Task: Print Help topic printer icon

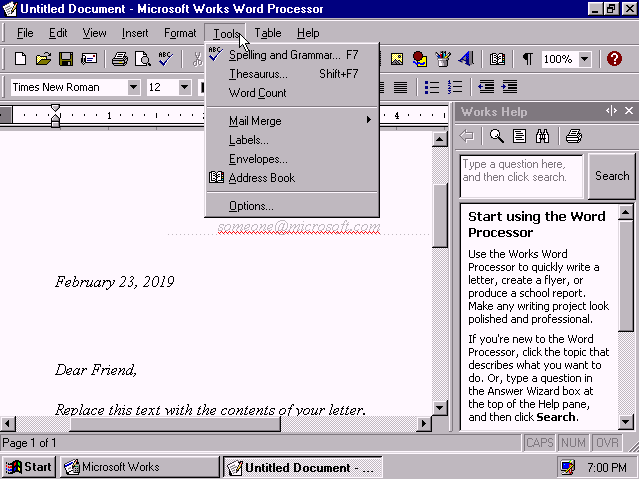Action: point(573,136)
